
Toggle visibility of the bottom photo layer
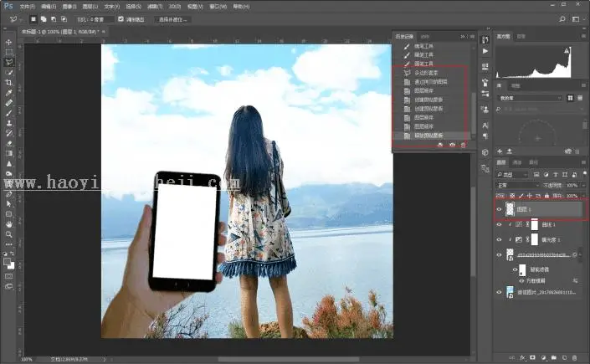pyautogui.click(x=499, y=292)
